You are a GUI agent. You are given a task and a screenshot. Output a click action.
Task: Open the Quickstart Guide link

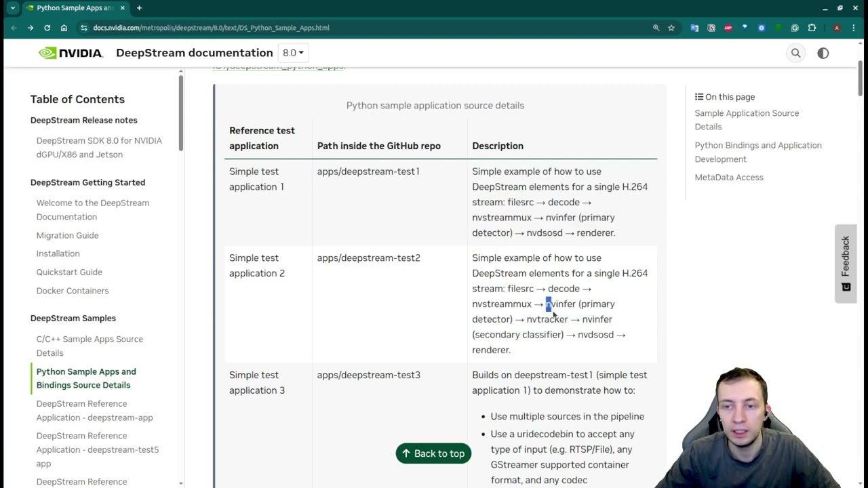[x=69, y=272]
